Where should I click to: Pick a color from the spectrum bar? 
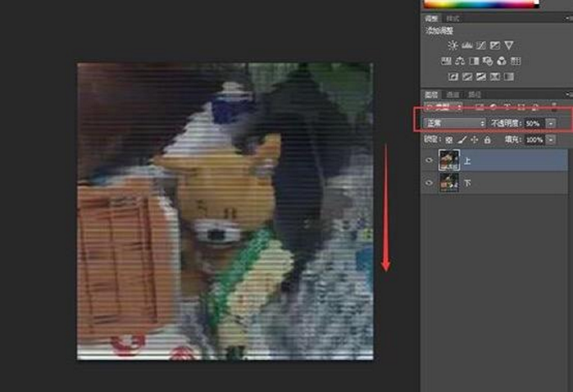(x=481, y=3)
